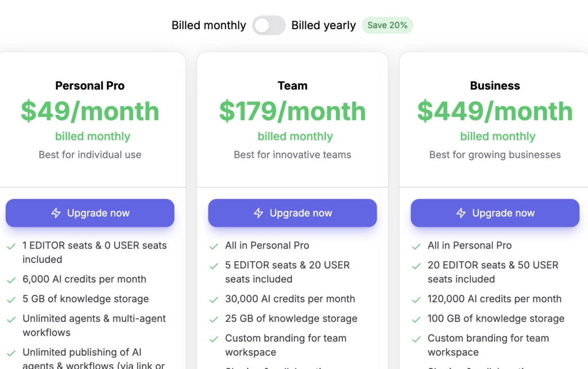The height and width of the screenshot is (369, 588).
Task: Click checkmark beside 120,000 AI credits
Action: pyautogui.click(x=416, y=300)
